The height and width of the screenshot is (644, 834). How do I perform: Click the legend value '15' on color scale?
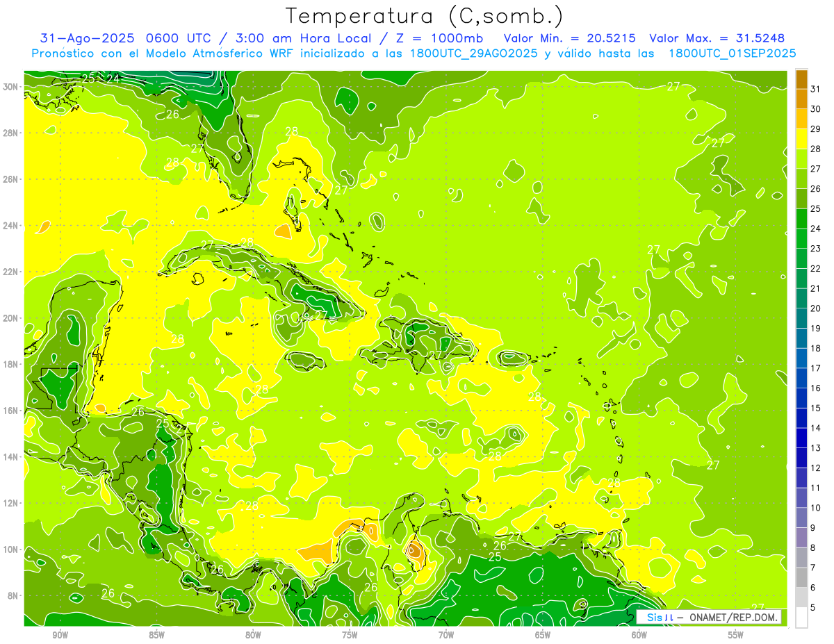pyautogui.click(x=816, y=408)
